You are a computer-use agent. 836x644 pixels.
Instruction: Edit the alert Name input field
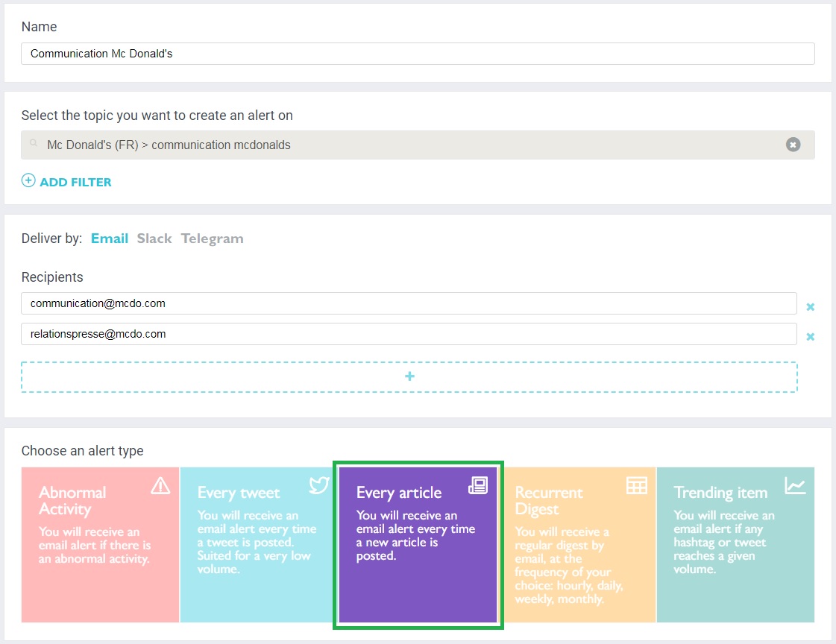click(418, 53)
